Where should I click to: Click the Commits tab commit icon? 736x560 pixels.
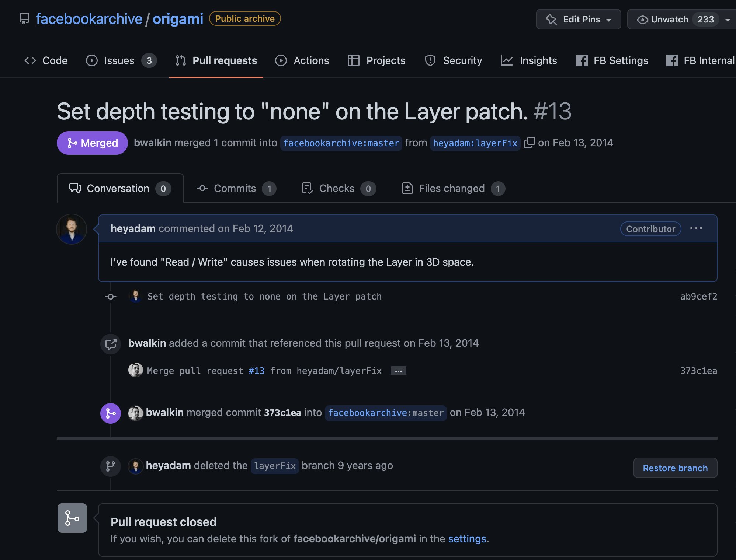click(x=202, y=188)
